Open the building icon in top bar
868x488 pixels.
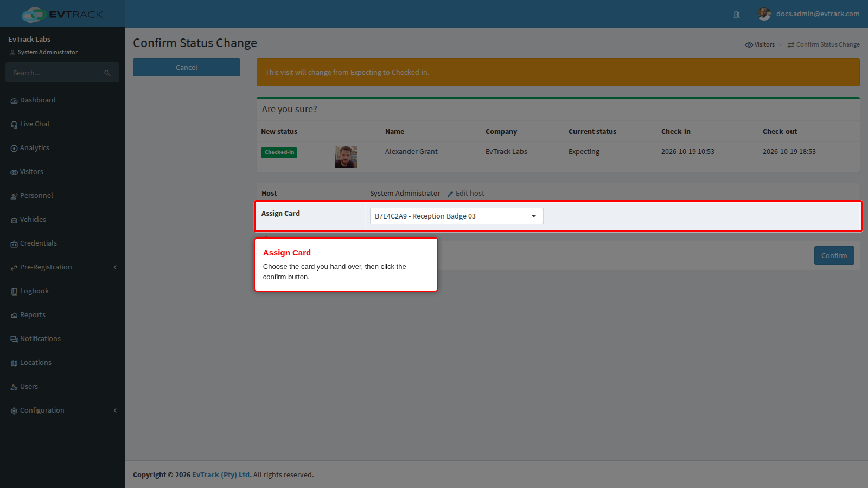[x=737, y=15]
